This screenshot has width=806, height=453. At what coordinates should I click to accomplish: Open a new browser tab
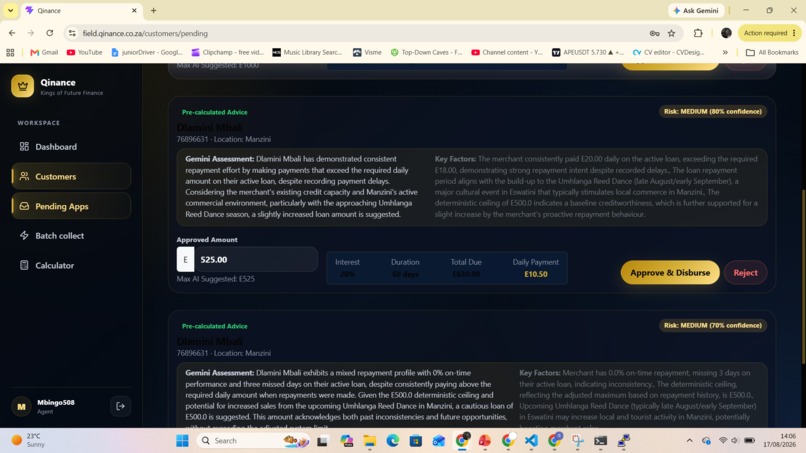[153, 10]
